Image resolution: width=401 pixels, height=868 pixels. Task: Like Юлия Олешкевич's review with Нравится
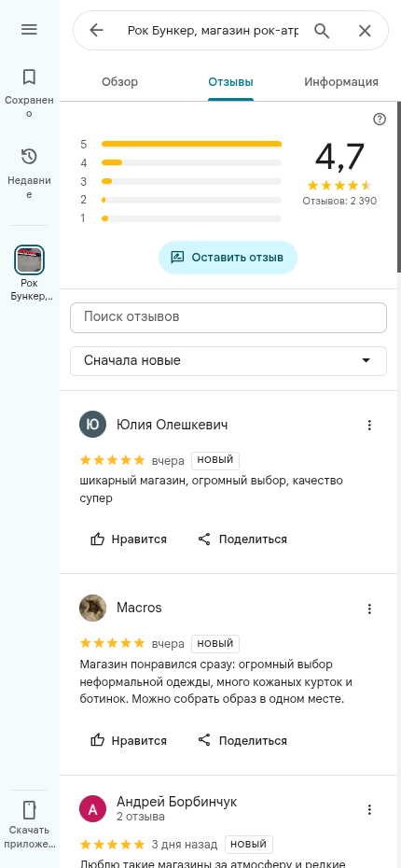pos(129,539)
